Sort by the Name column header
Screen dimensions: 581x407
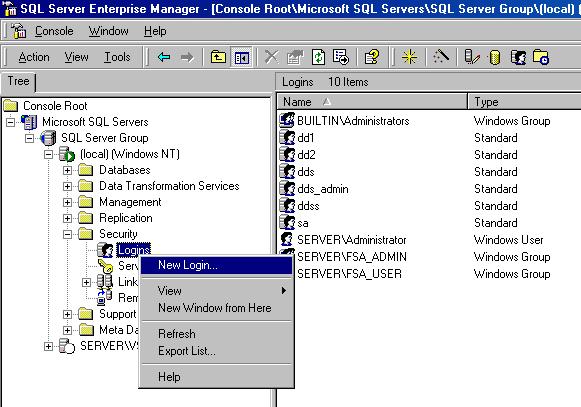[x=372, y=102]
